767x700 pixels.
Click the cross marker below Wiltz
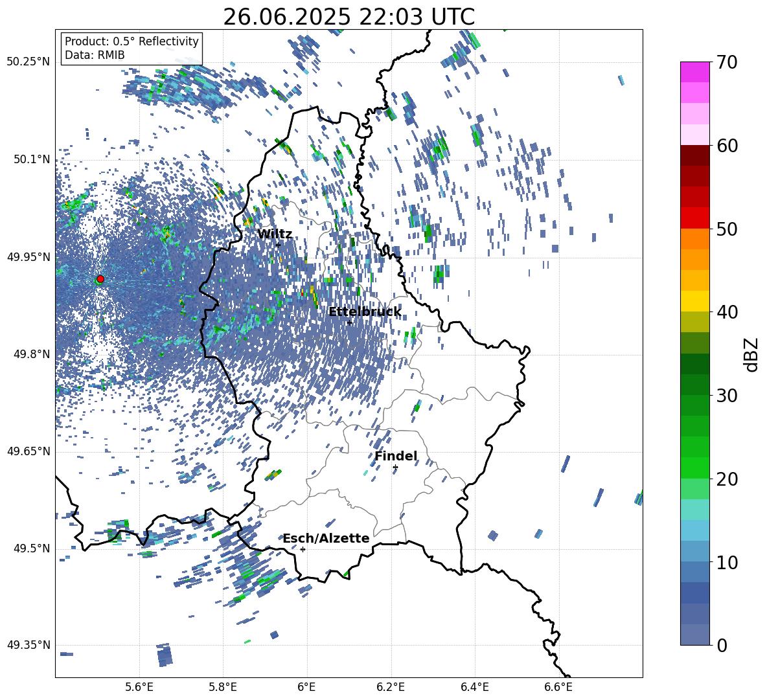[278, 245]
